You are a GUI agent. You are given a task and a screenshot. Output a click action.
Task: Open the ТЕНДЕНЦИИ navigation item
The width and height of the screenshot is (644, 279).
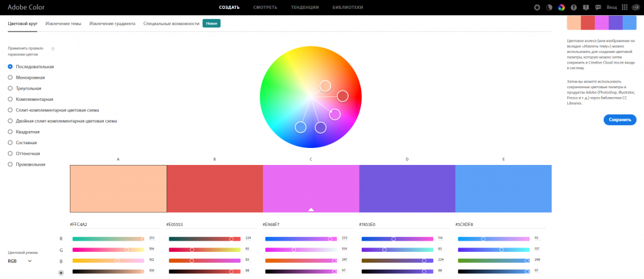click(x=305, y=8)
